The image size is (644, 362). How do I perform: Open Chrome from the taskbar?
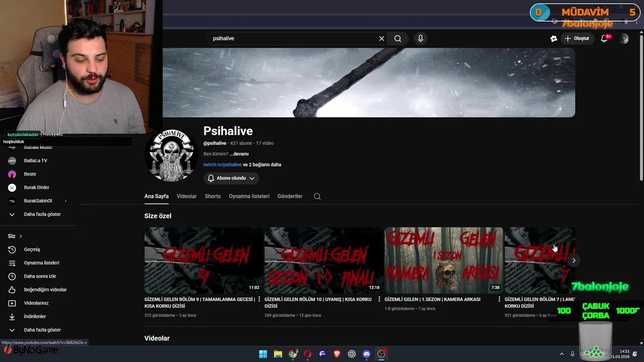(x=293, y=354)
